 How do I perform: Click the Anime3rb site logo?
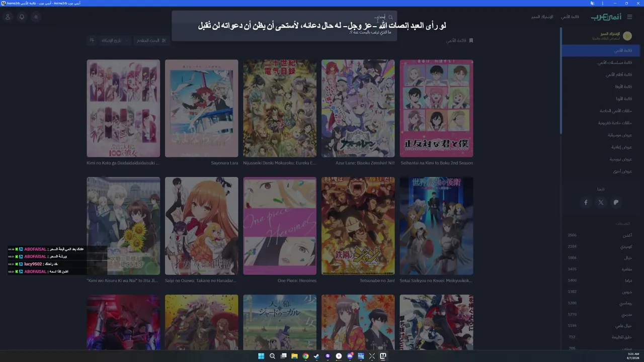[x=606, y=17]
